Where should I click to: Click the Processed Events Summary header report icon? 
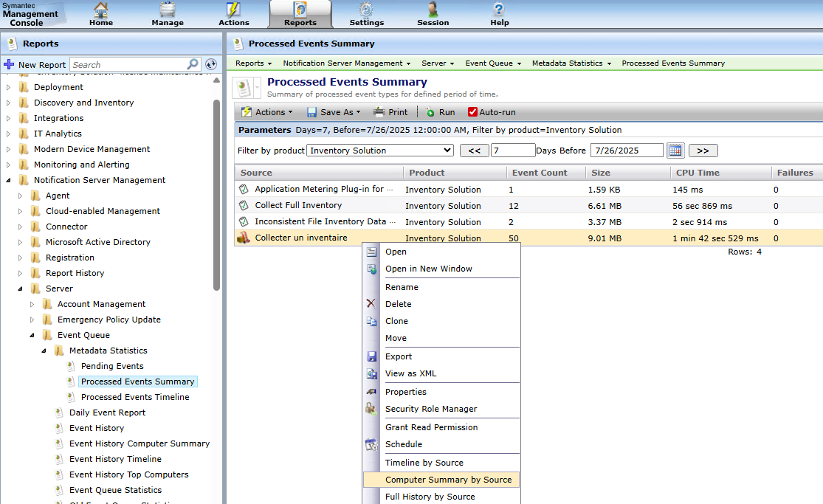[x=243, y=88]
